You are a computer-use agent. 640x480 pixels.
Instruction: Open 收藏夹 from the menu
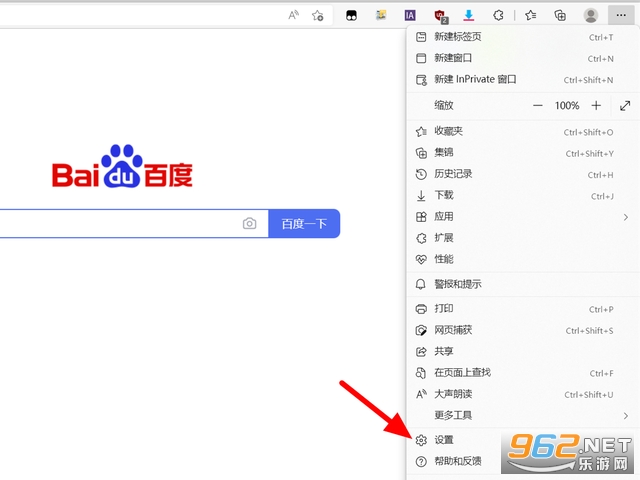click(523, 131)
